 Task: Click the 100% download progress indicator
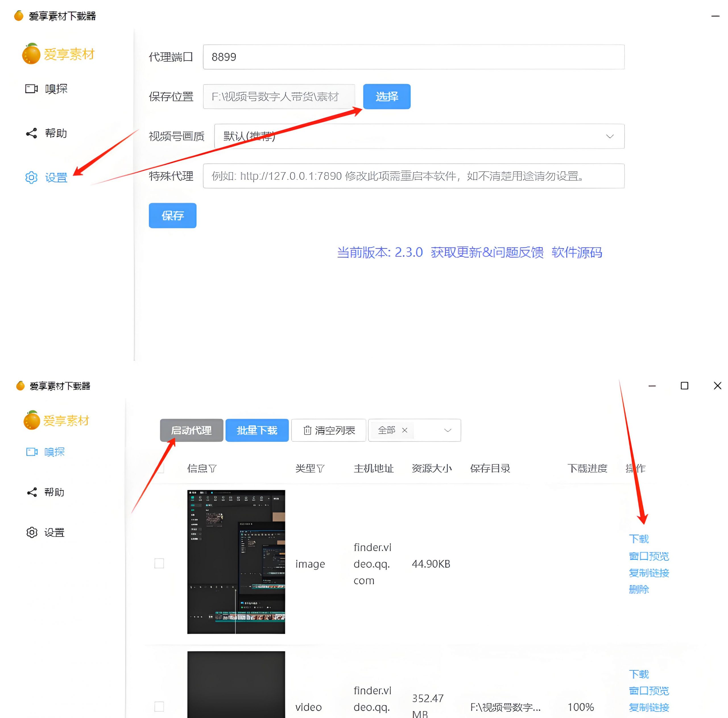click(582, 706)
